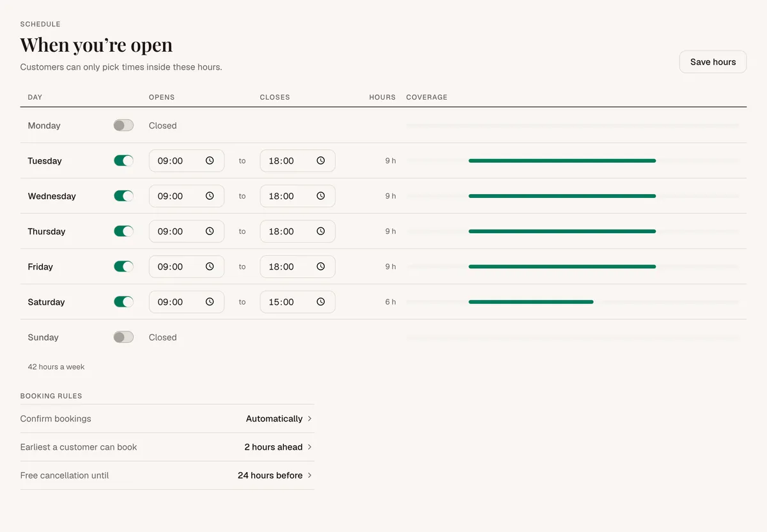Image resolution: width=767 pixels, height=532 pixels.
Task: Click clock icon in Wednesday closing time
Action: [x=321, y=196]
